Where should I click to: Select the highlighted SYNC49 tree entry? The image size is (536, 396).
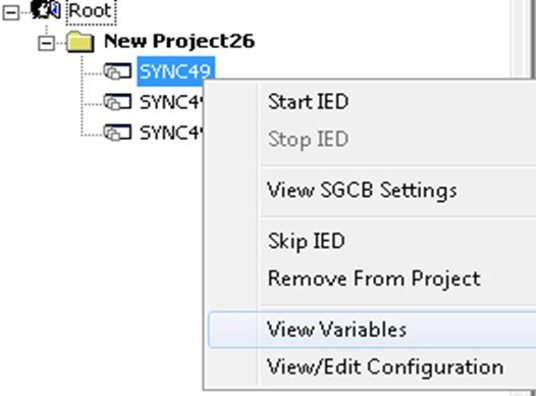point(176,71)
